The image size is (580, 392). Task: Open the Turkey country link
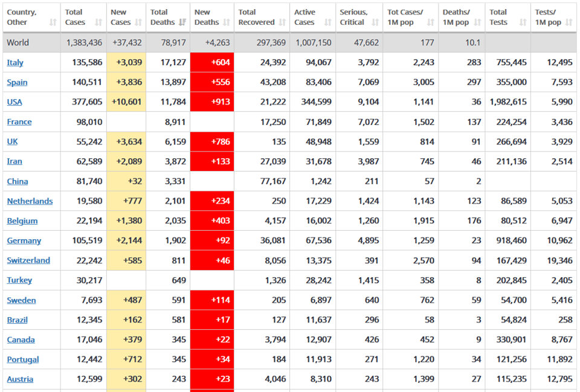tap(19, 280)
